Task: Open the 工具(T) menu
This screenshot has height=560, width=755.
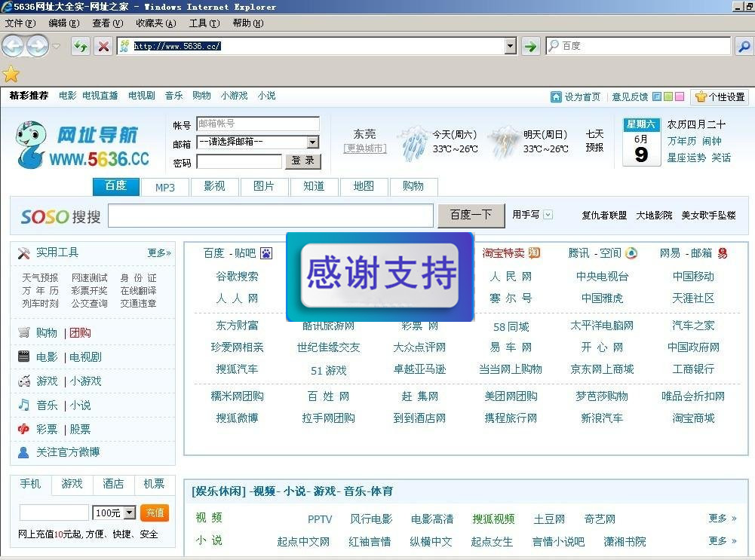Action: coord(204,23)
